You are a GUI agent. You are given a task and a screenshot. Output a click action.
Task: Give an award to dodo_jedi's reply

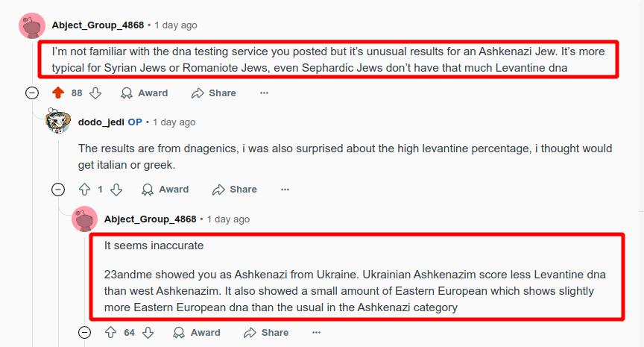(165, 190)
